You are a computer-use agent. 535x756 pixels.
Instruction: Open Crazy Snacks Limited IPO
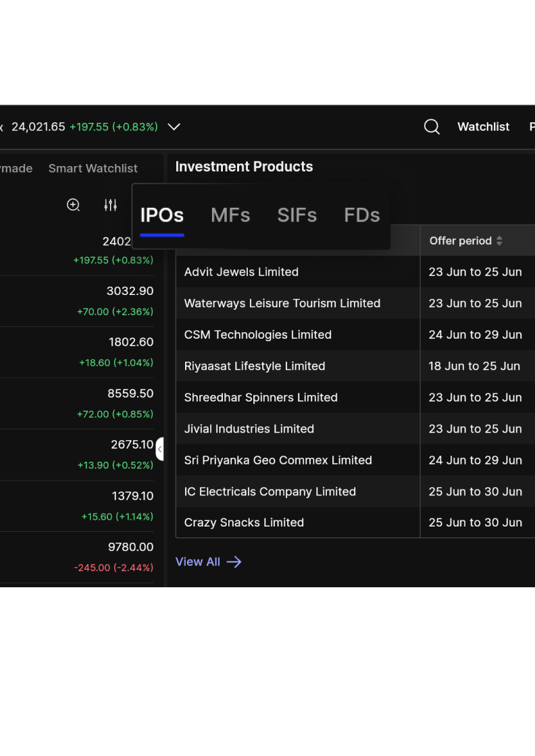tap(244, 522)
